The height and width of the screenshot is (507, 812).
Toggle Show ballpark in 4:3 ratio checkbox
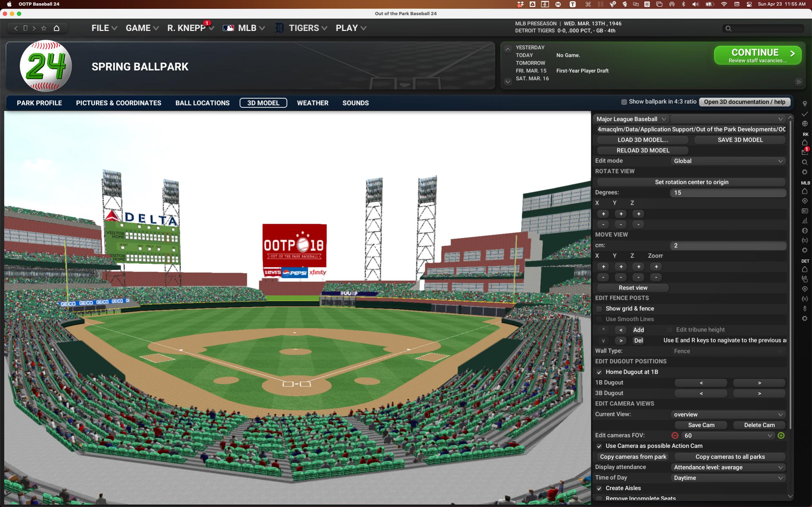624,102
